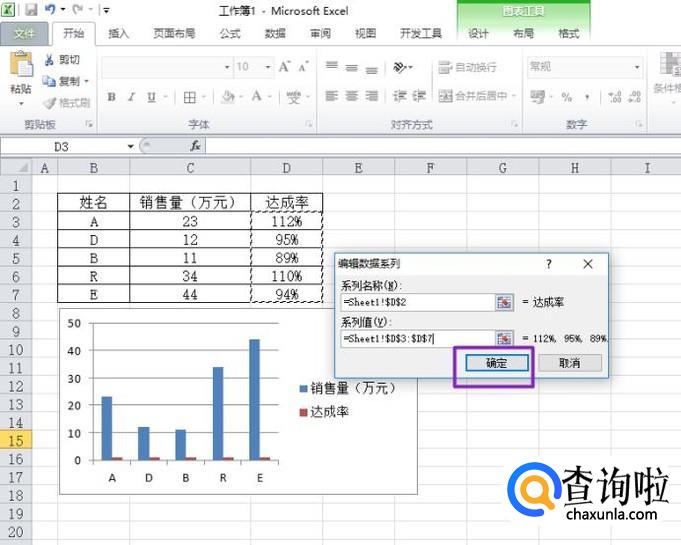This screenshot has width=681, height=545.
Task: Toggle Wrap Text (自动换行)
Action: click(445, 67)
